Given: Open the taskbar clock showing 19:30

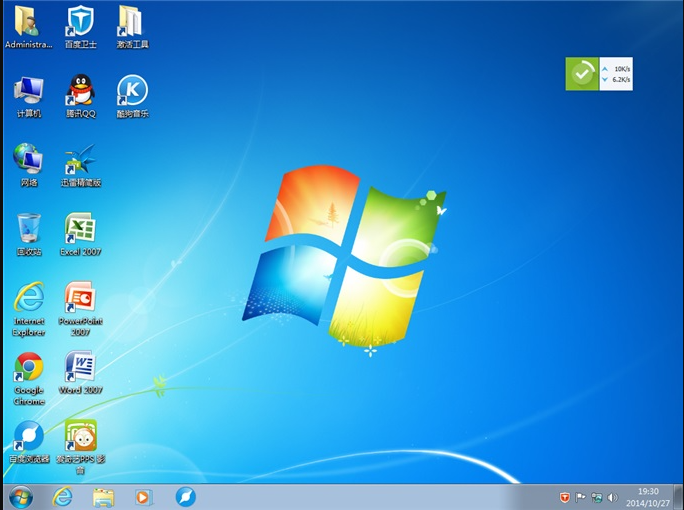Looking at the screenshot, I should pos(648,497).
